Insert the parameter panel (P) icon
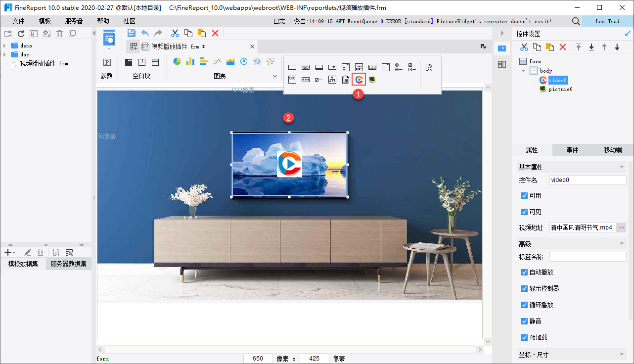This screenshot has width=634, height=364. point(106,62)
